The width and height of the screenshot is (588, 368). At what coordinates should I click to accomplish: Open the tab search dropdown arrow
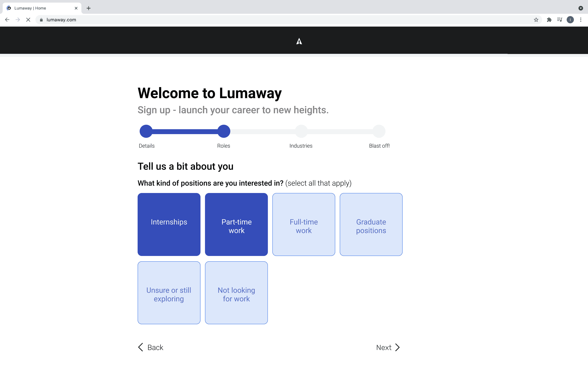tap(581, 8)
